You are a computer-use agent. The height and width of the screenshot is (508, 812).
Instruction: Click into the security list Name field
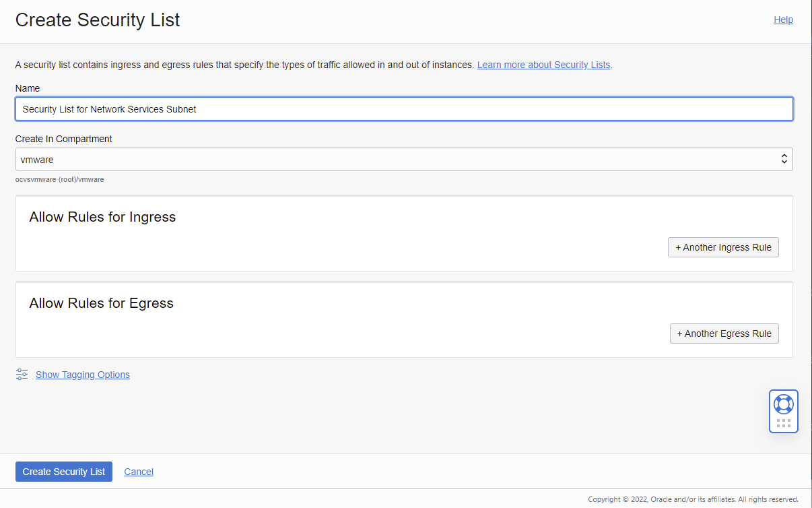click(x=404, y=108)
